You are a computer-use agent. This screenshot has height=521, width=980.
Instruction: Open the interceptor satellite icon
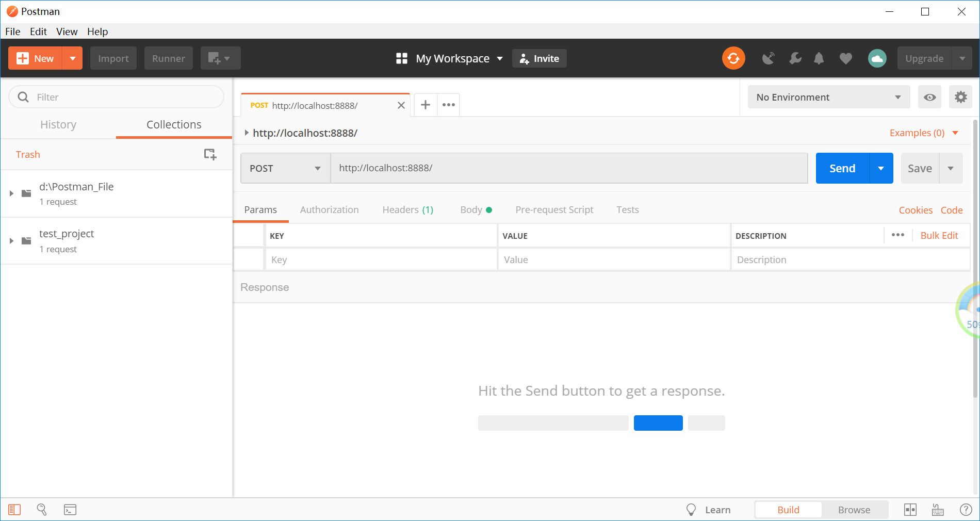(768, 58)
